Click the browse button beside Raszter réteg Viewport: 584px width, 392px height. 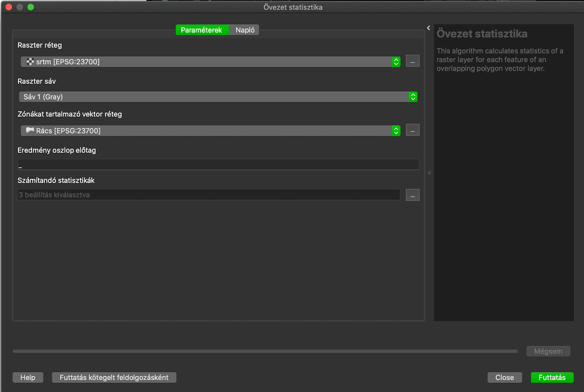point(412,61)
